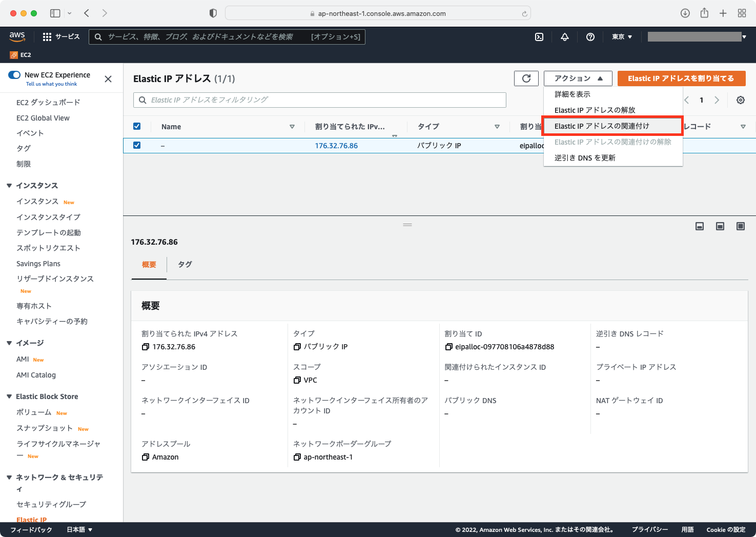The height and width of the screenshot is (537, 756).
Task: Open AWS CloudShell from the top bar
Action: click(x=539, y=37)
